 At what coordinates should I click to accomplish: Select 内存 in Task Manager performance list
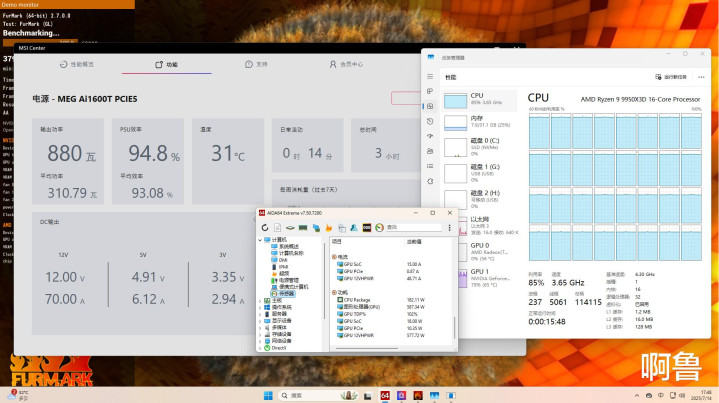coord(480,122)
